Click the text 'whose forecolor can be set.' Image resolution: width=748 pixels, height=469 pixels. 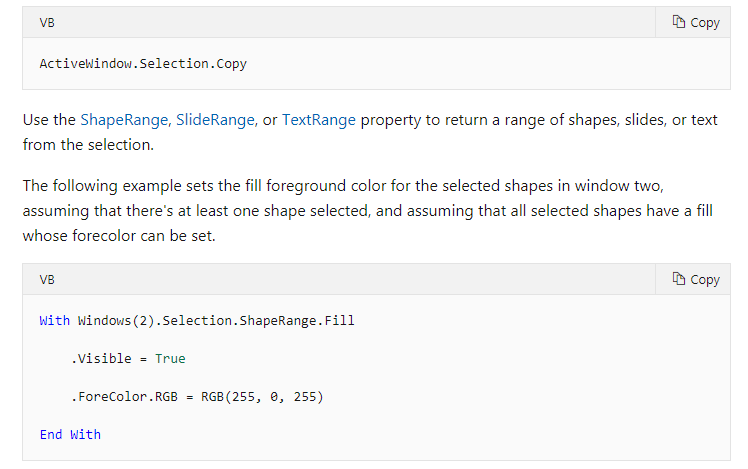coord(119,236)
